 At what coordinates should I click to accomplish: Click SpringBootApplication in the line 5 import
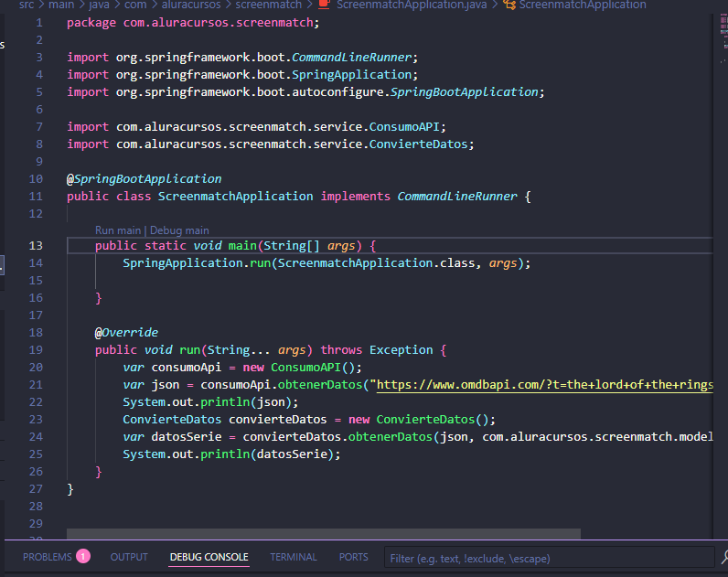pyautogui.click(x=464, y=92)
